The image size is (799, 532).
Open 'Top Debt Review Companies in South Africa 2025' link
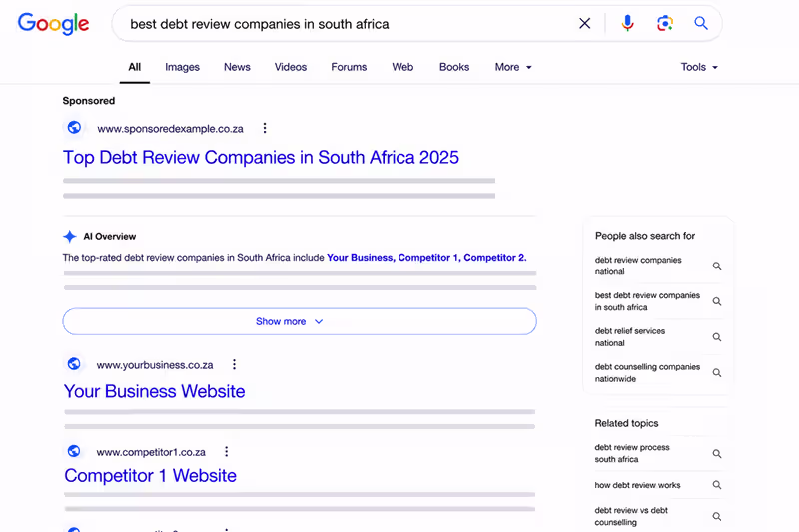(x=261, y=158)
